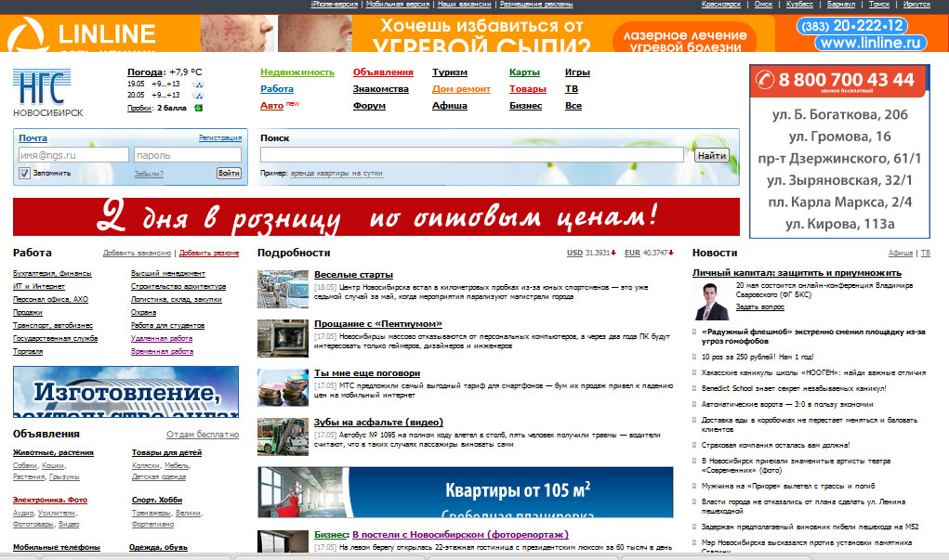
Task: Click Афиша link in Новости header
Action: point(900,253)
